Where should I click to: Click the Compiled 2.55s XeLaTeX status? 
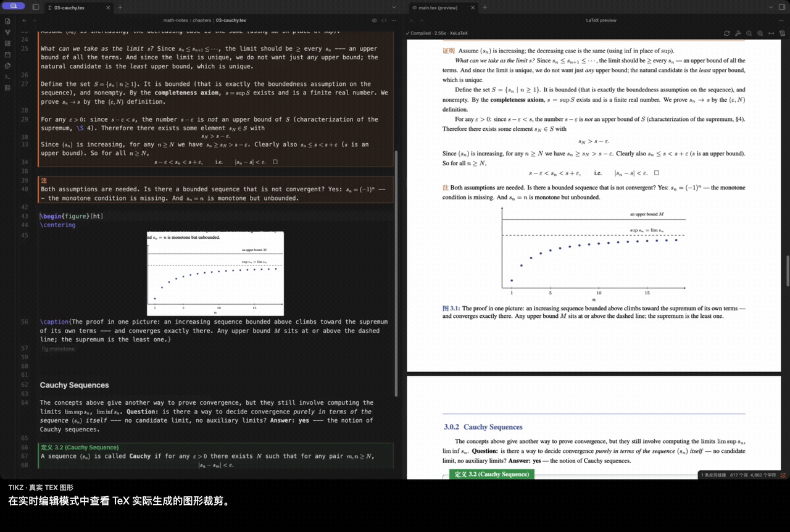click(436, 33)
